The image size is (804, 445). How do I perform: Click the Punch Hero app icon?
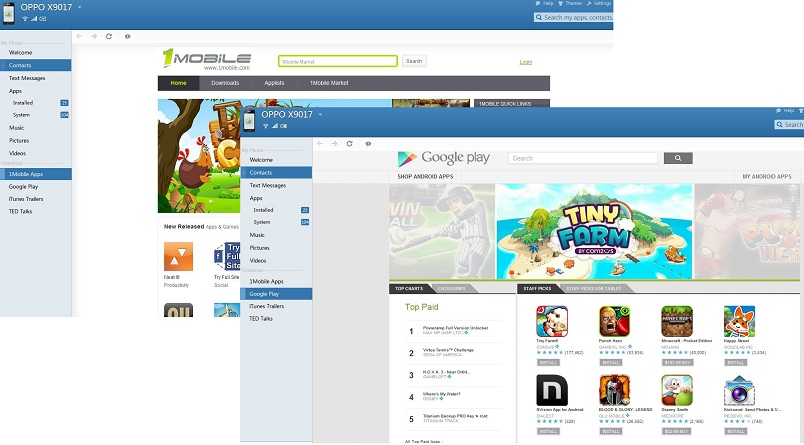tap(615, 321)
